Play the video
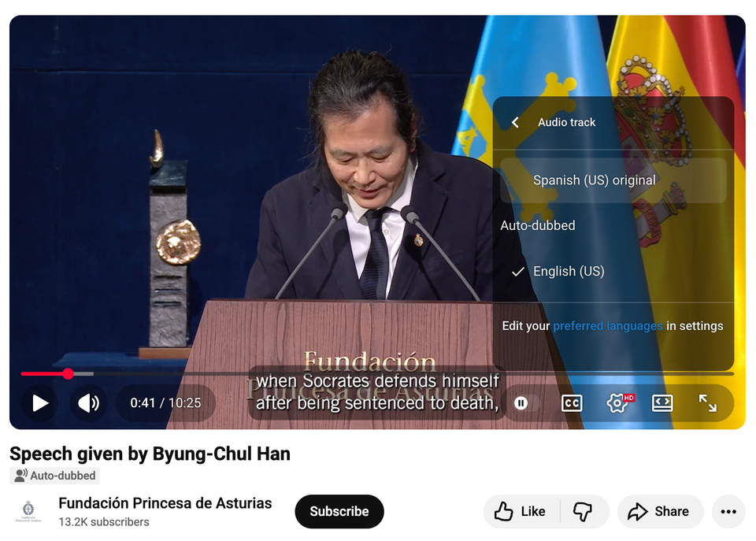 (x=40, y=403)
